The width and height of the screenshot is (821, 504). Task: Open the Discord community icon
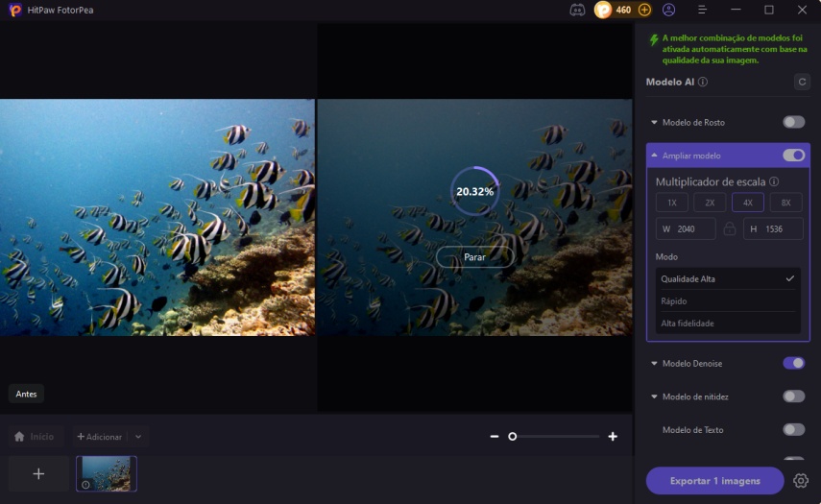click(577, 10)
